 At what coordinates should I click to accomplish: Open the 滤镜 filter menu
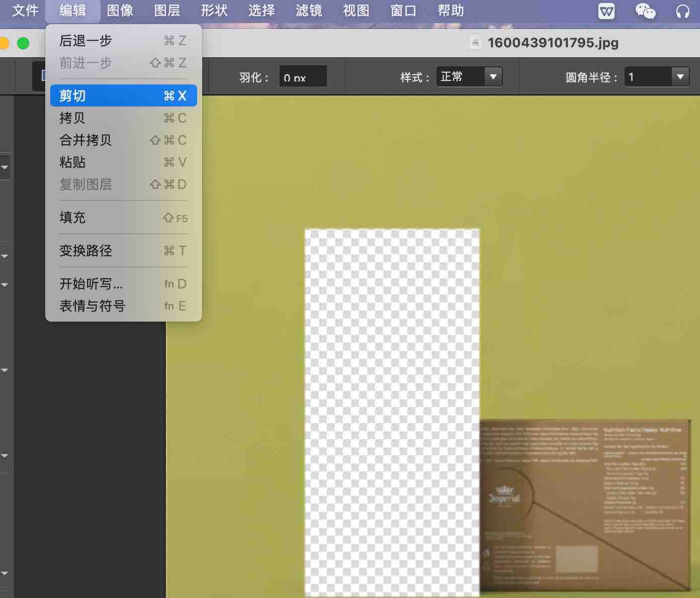[x=309, y=11]
